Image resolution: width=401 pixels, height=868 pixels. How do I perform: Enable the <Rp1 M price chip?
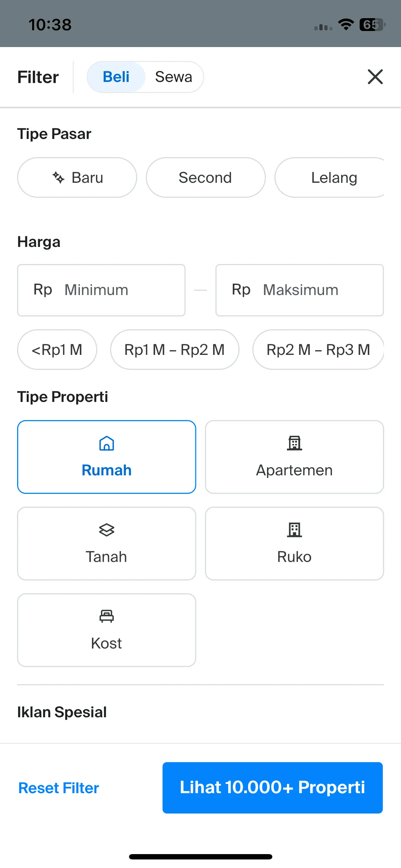click(57, 350)
